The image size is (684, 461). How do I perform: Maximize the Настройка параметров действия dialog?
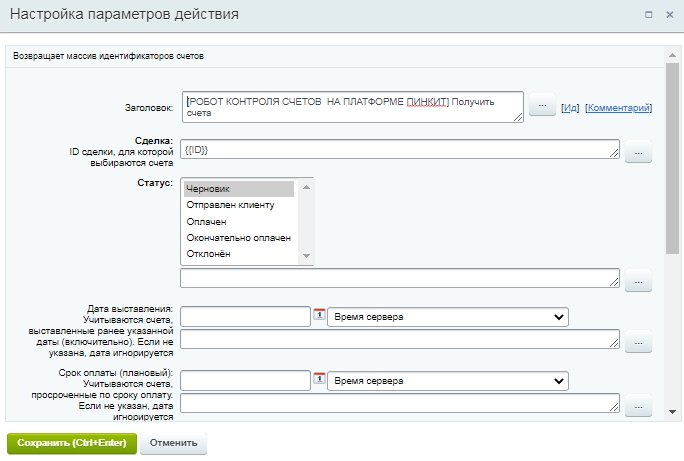point(648,16)
